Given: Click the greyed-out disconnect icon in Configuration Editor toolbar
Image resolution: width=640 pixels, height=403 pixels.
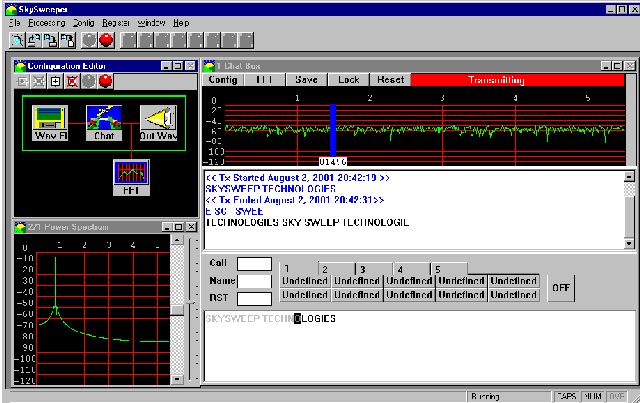Looking at the screenshot, I should [x=39, y=82].
